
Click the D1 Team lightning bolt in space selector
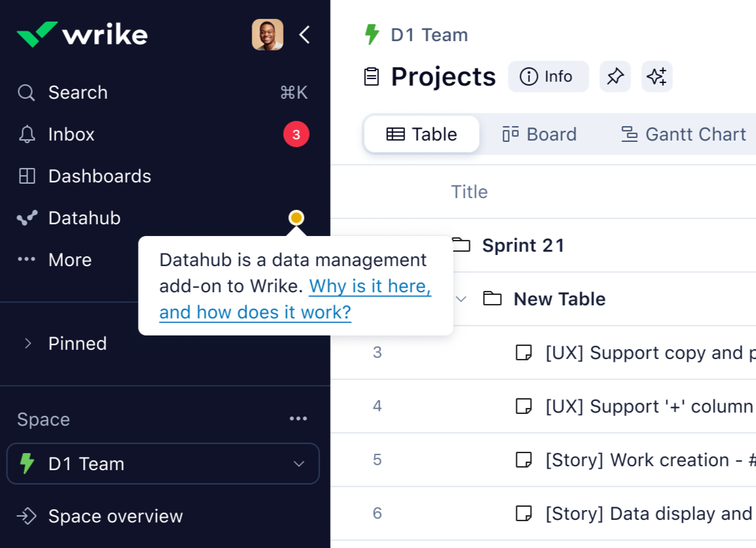coord(27,464)
